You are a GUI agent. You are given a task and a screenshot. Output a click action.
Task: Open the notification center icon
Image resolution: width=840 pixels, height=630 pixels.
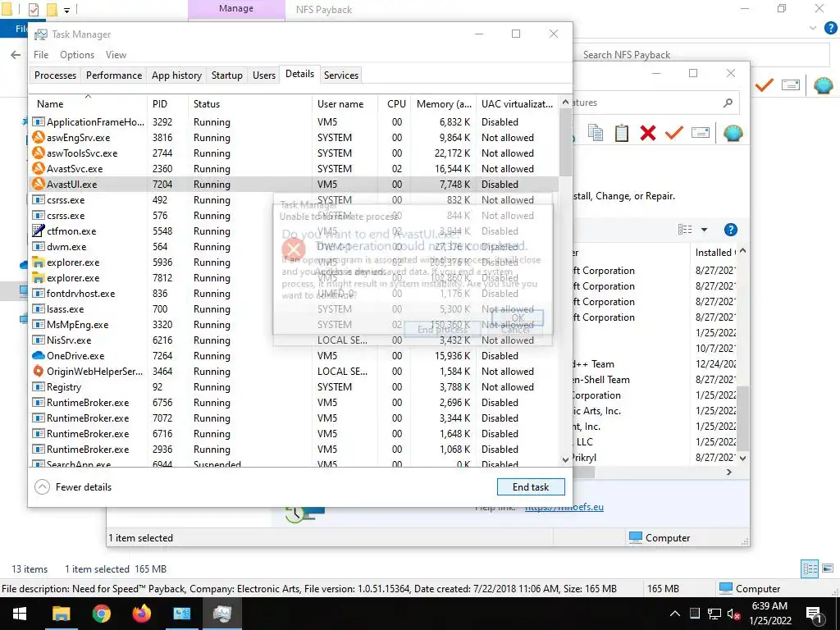pyautogui.click(x=815, y=614)
